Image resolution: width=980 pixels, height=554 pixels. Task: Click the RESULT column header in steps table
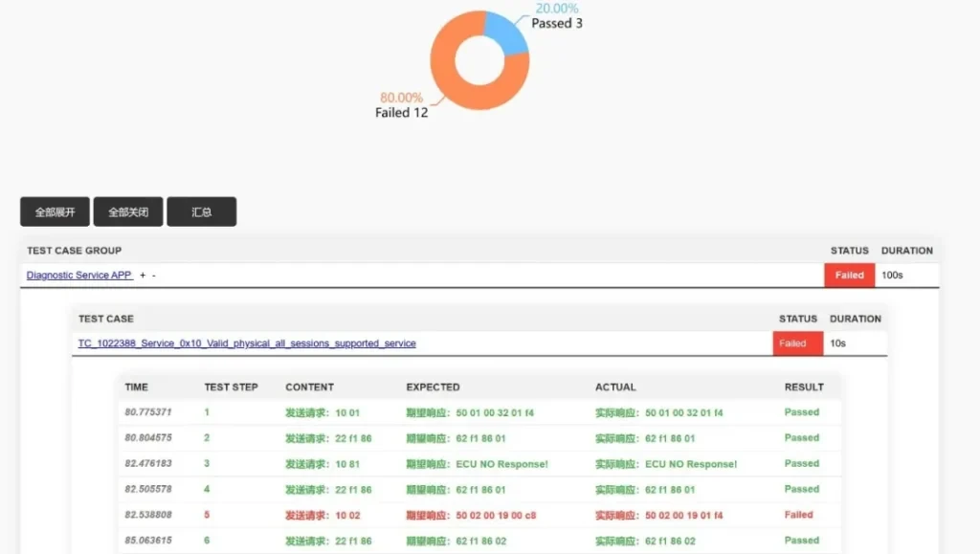click(x=804, y=388)
